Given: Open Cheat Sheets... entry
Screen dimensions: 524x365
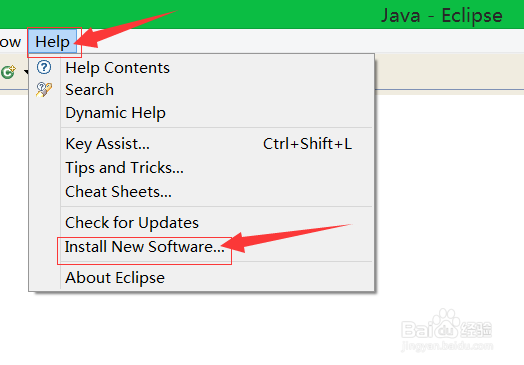Looking at the screenshot, I should 118,192.
